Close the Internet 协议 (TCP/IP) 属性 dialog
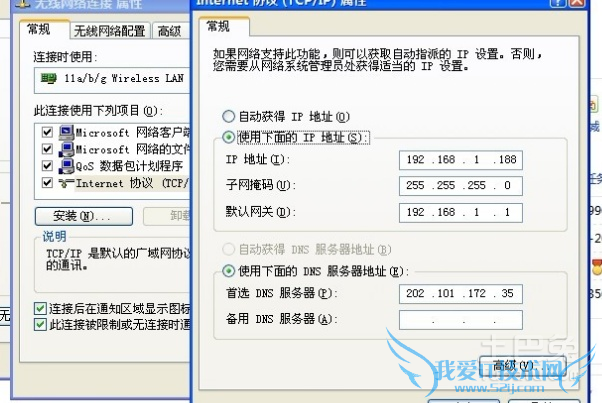602x403 pixels. click(577, 2)
